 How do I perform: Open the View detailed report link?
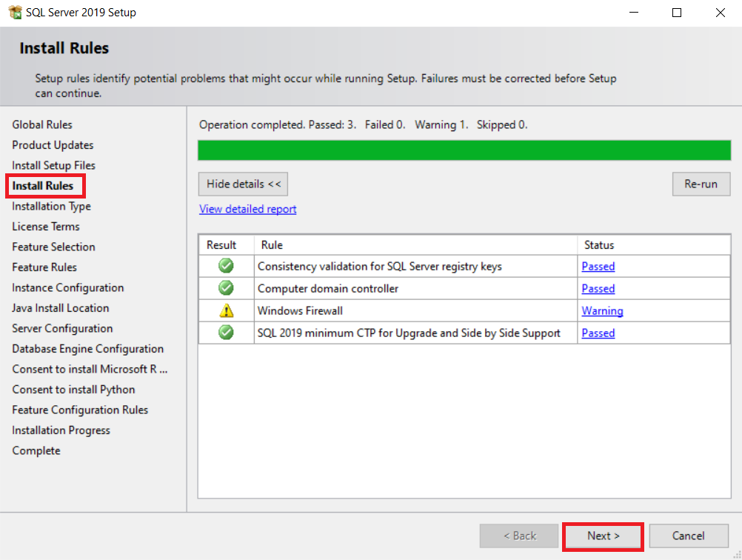coord(247,209)
